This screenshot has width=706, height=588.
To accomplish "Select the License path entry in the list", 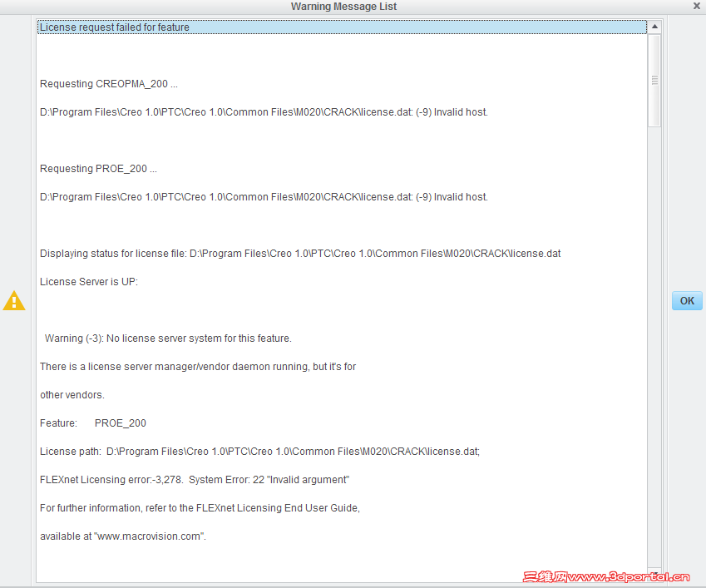I will [x=260, y=451].
